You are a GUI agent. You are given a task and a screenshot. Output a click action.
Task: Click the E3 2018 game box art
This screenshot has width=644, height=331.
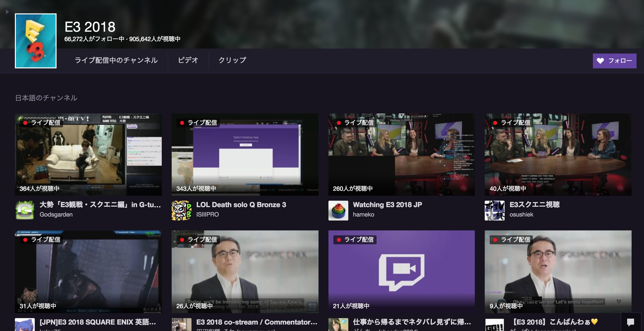[x=36, y=41]
